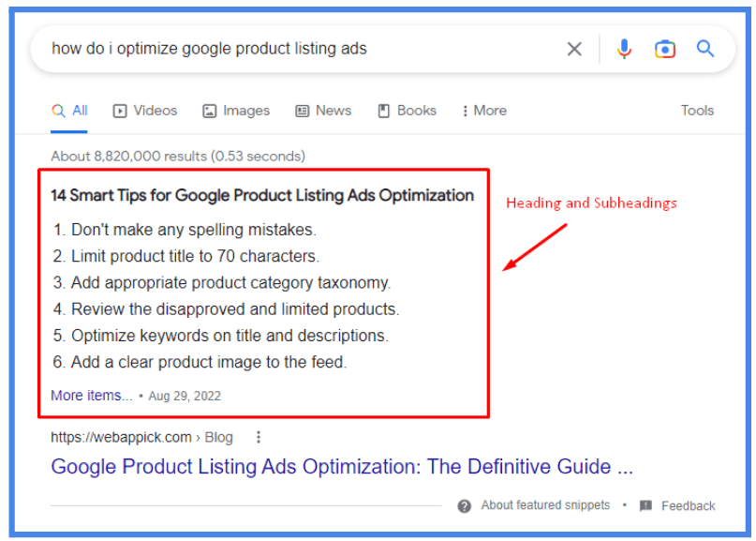Select the All results tab
This screenshot has width=756, height=541.
[x=70, y=111]
